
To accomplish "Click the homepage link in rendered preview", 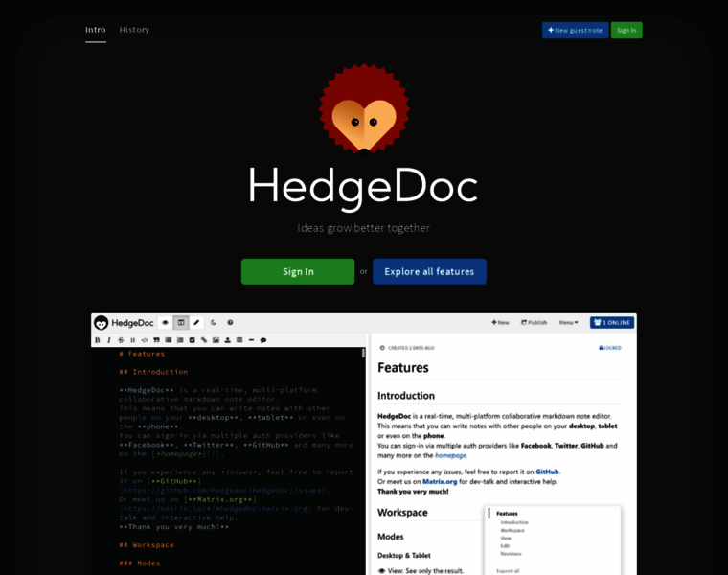I will [x=450, y=455].
